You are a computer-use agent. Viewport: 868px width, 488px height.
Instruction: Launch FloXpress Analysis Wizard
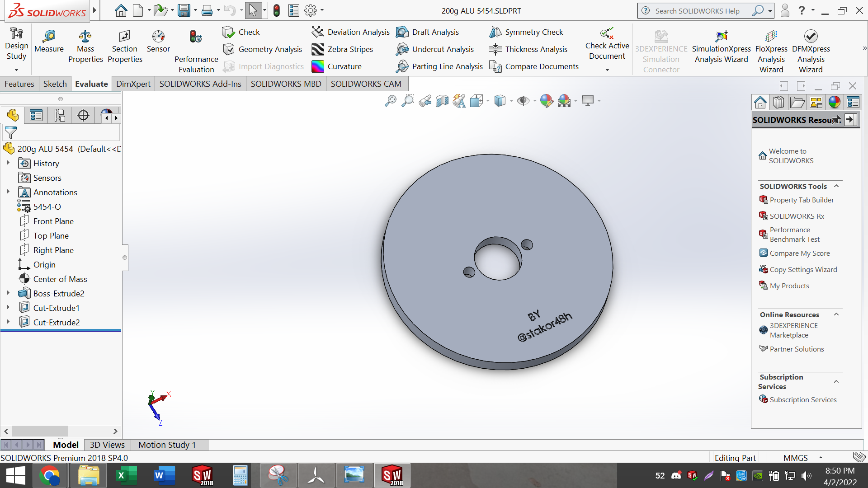point(771,52)
